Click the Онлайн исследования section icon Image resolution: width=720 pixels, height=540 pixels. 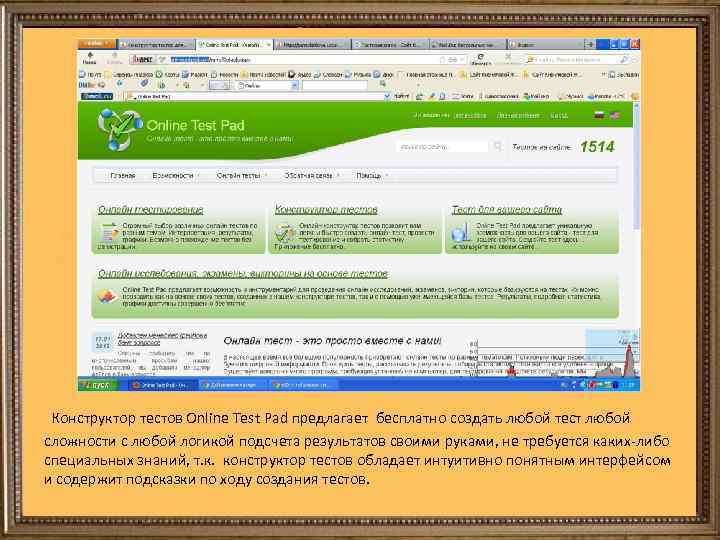coord(107,296)
